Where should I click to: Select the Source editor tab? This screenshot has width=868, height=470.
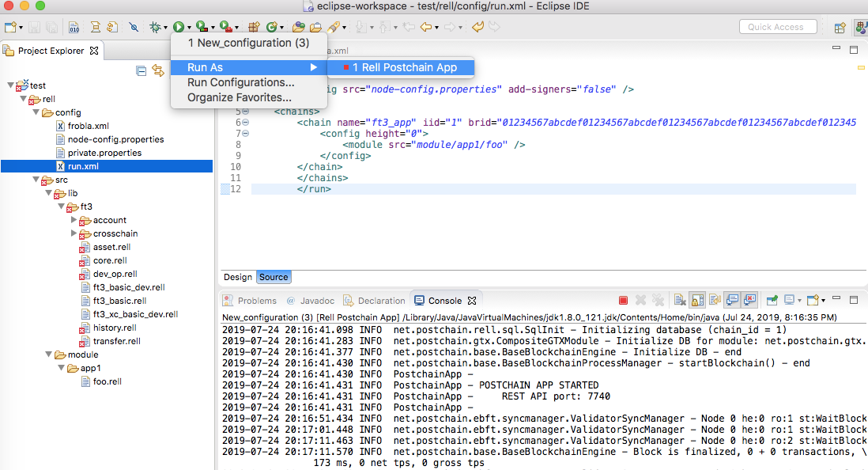tap(274, 277)
